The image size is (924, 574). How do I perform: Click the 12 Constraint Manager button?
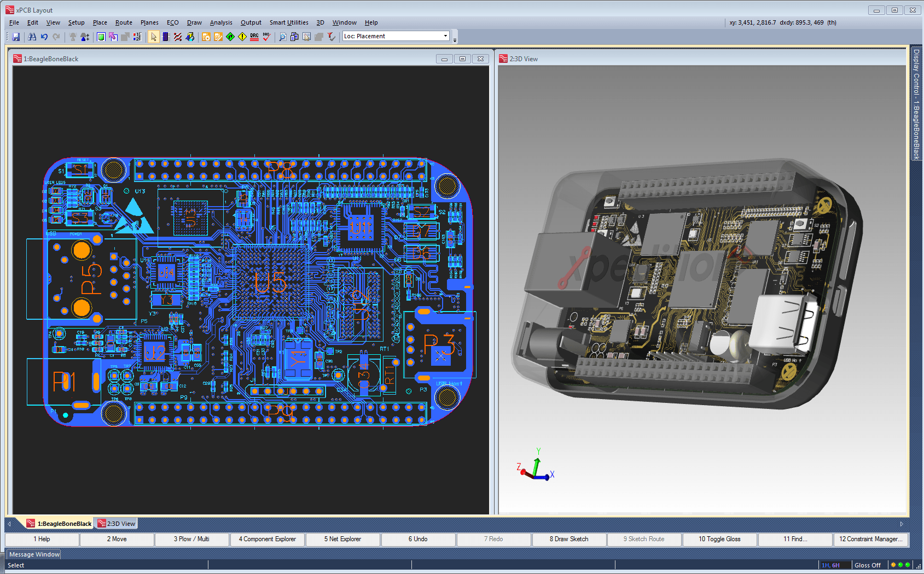870,539
